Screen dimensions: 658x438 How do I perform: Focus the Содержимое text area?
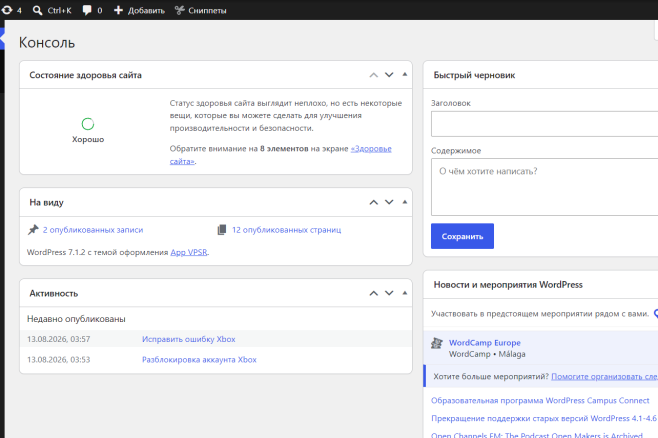coord(544,187)
